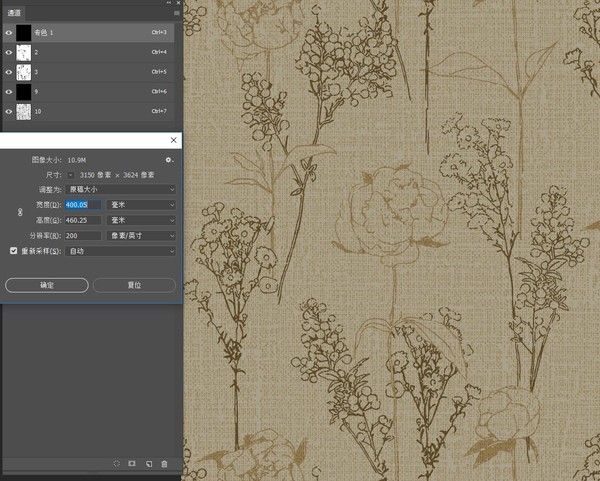The width and height of the screenshot is (600, 481).
Task: Open the 调整为 原稿大小 dropdown
Action: tap(120, 189)
